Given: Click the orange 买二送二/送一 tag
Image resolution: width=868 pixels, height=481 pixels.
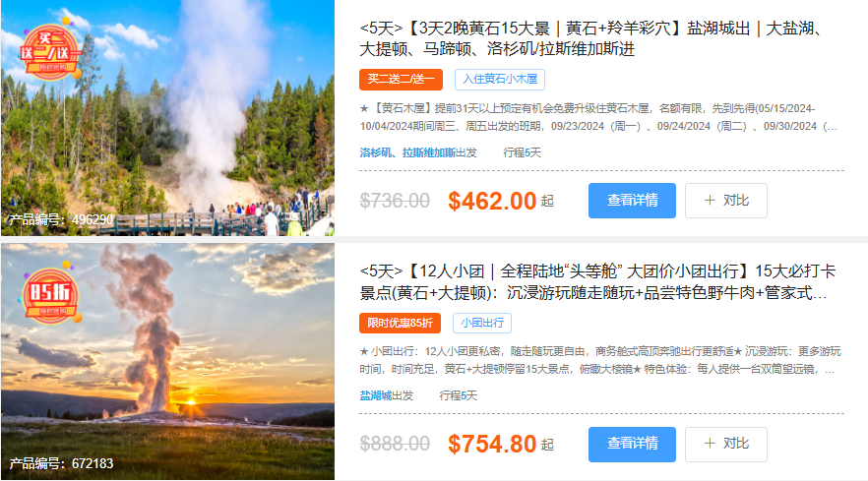Looking at the screenshot, I should point(401,79).
